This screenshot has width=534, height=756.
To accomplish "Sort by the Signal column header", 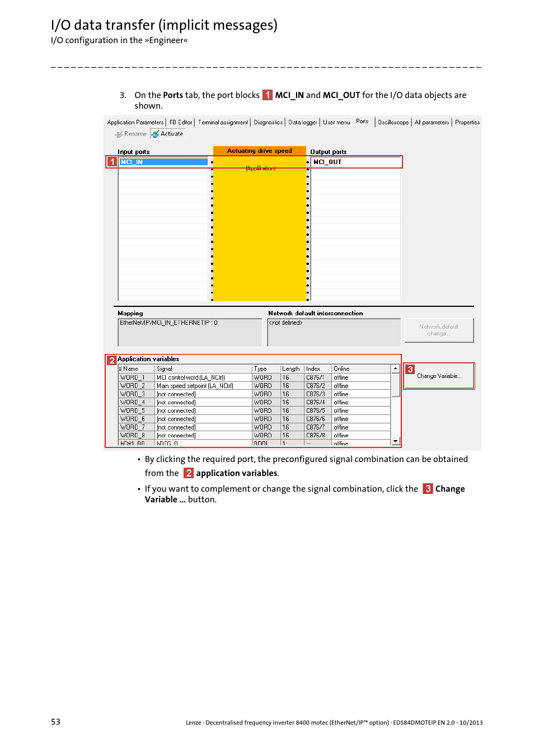I will click(x=204, y=369).
